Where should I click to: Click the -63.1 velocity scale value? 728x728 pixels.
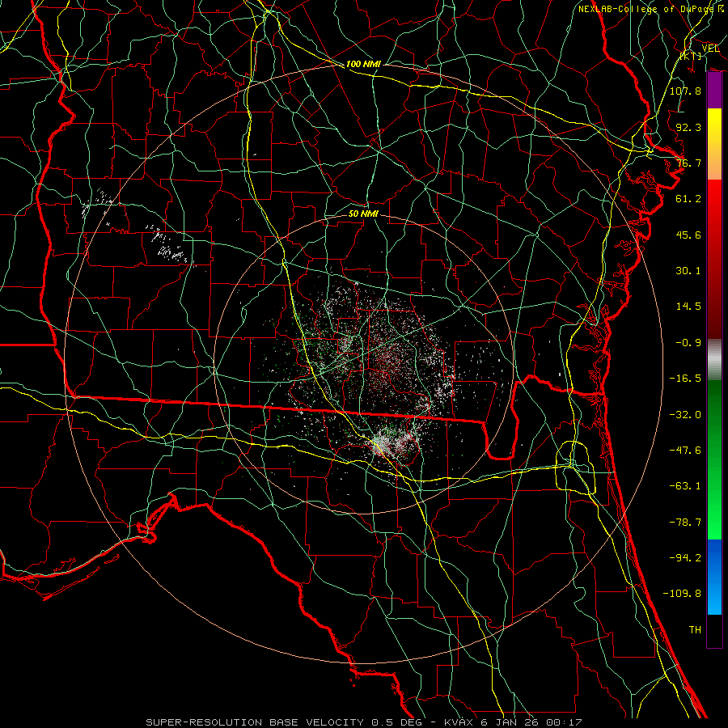coord(685,486)
